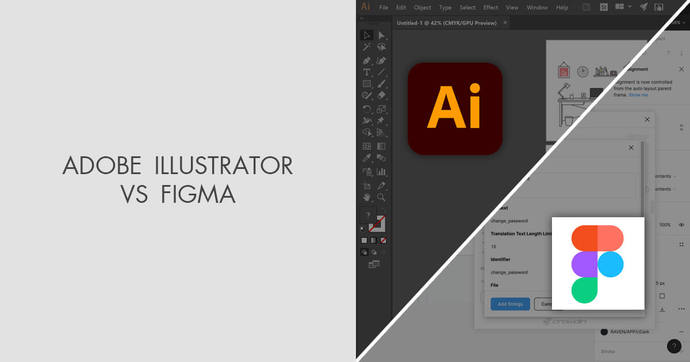The height and width of the screenshot is (362, 690).
Task: Set paint mode to None
Action: 383,241
